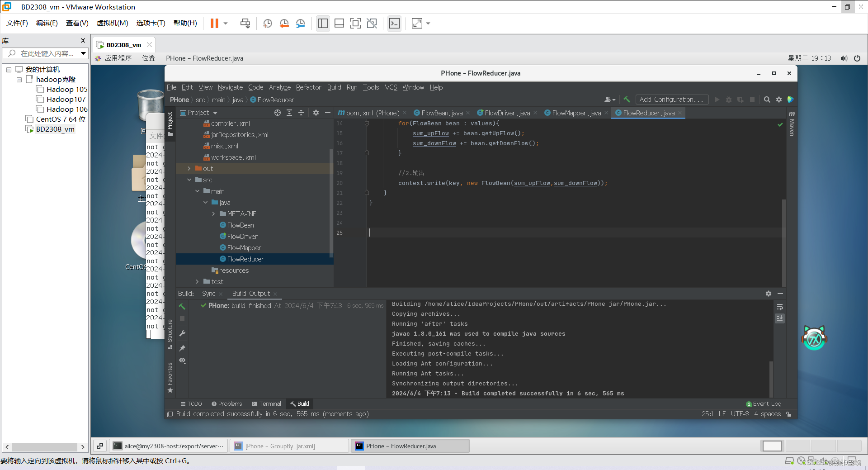Click the user account icon in IntelliJ toolbar
This screenshot has width=868, height=470.
(610, 100)
